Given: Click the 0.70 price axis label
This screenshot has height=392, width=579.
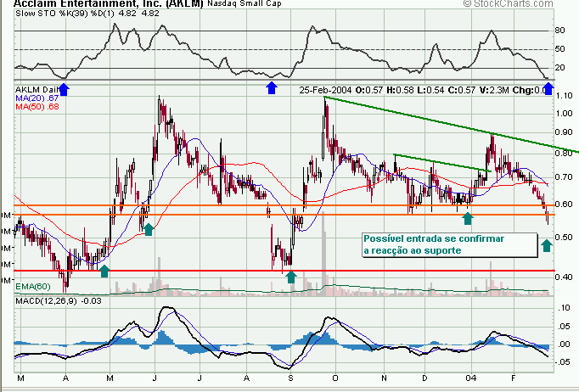Looking at the screenshot, I should tap(564, 176).
